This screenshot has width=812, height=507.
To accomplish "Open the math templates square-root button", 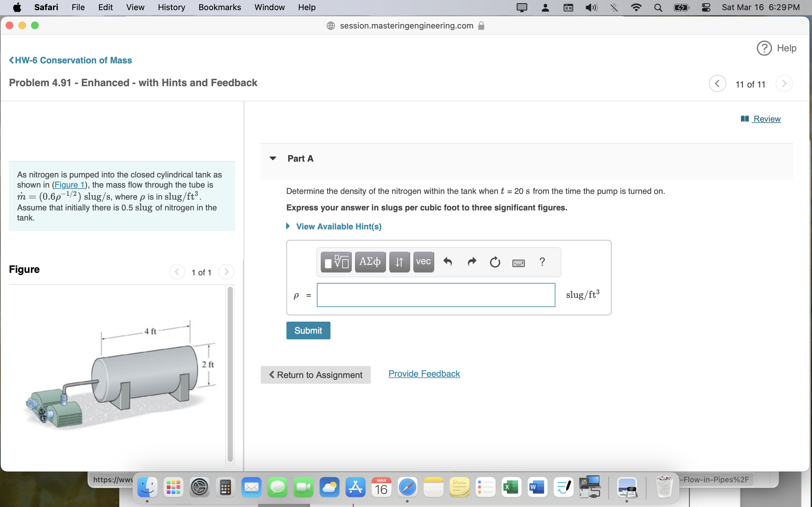I will coord(336,262).
